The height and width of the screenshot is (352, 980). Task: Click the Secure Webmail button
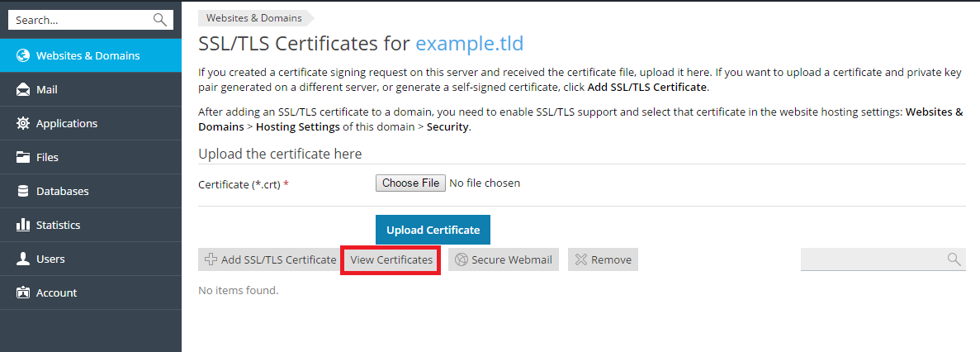[x=504, y=259]
